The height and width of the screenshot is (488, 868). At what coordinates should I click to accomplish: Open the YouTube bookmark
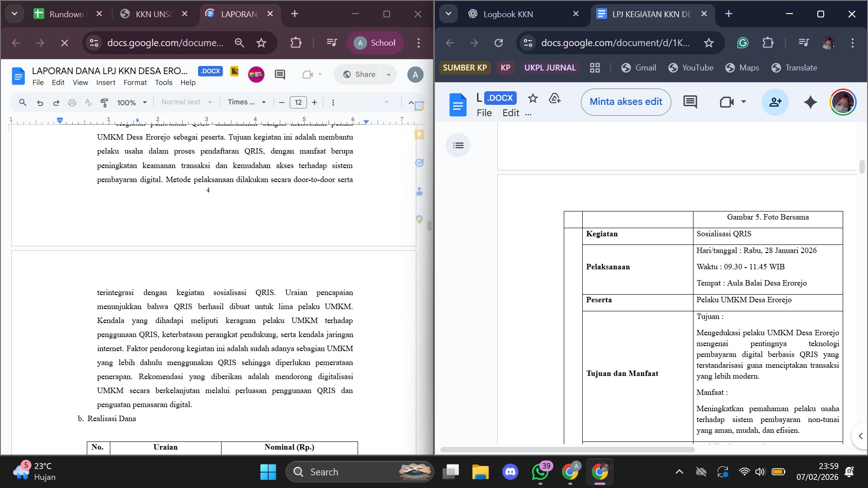(x=691, y=68)
